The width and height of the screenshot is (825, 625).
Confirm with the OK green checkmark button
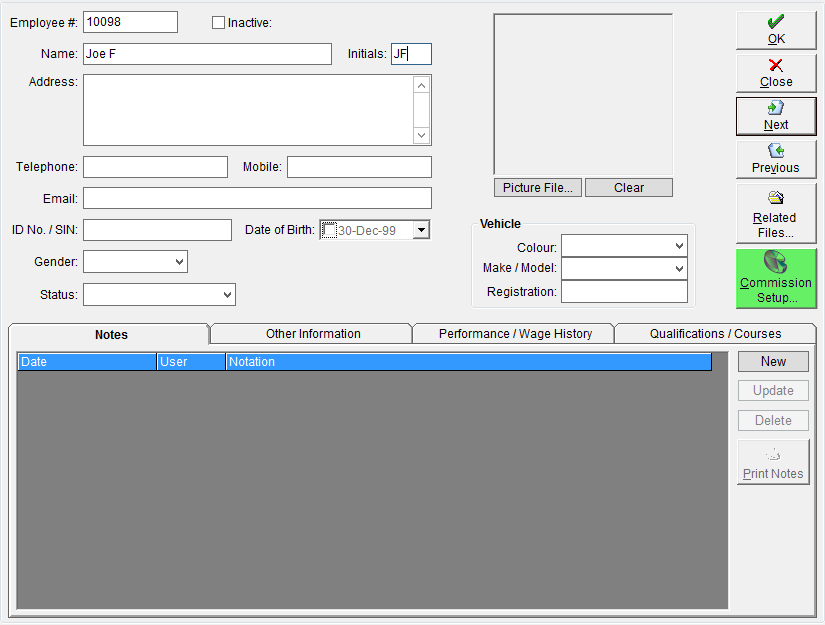point(776,31)
